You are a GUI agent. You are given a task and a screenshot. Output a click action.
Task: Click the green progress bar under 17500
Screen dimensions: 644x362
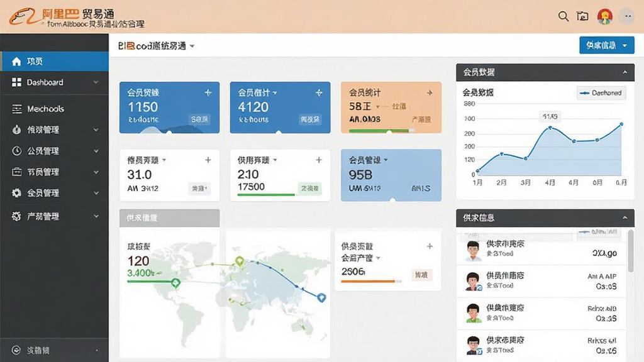(266, 195)
